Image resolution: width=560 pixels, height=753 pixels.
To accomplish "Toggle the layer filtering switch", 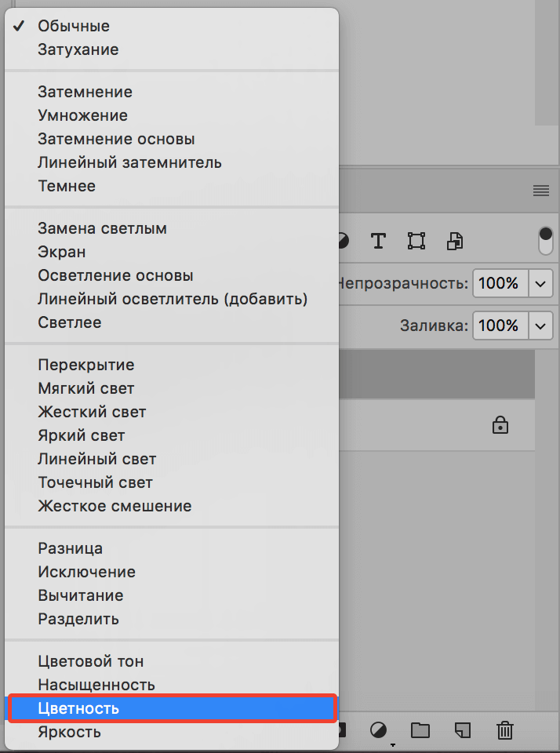I will (545, 240).
